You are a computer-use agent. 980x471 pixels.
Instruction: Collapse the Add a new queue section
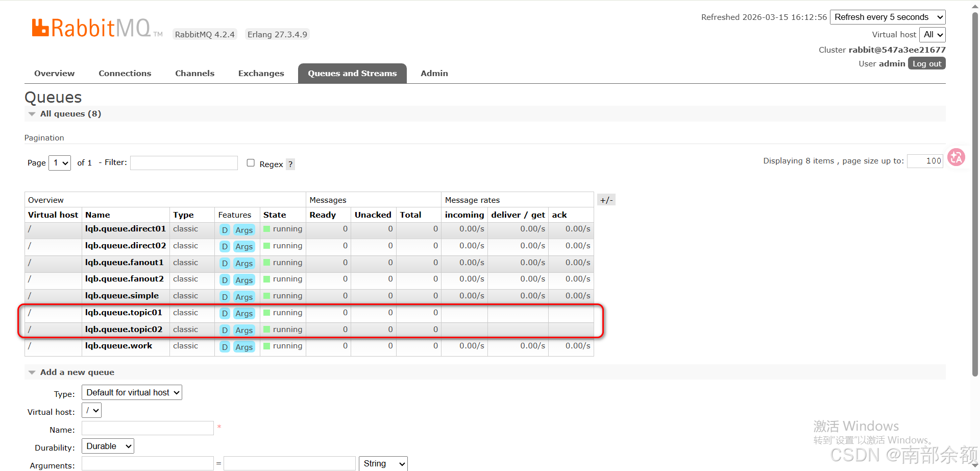[77, 372]
